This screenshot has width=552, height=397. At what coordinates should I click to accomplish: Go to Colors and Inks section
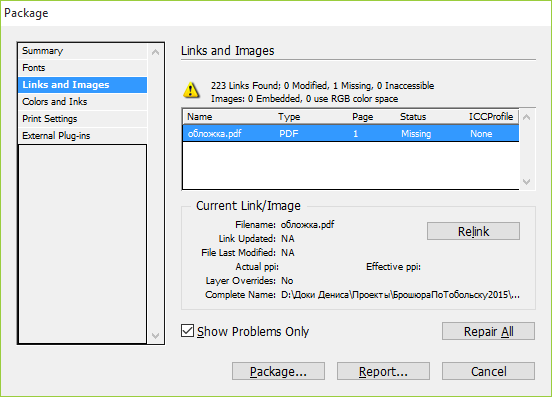coord(82,102)
